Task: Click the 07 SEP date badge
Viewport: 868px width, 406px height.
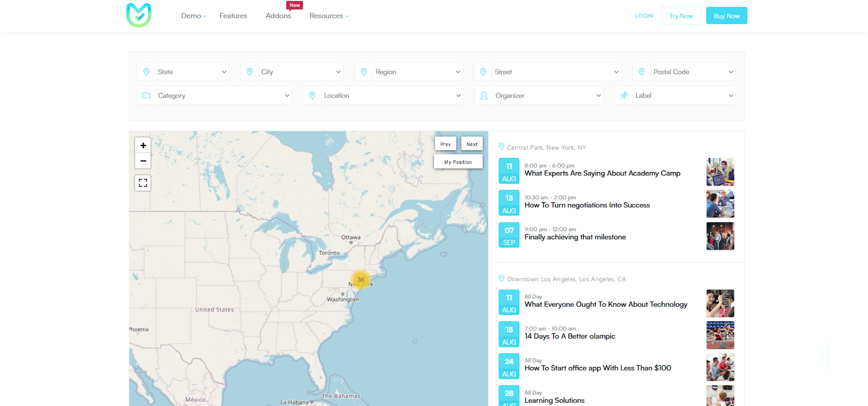Action: click(509, 235)
